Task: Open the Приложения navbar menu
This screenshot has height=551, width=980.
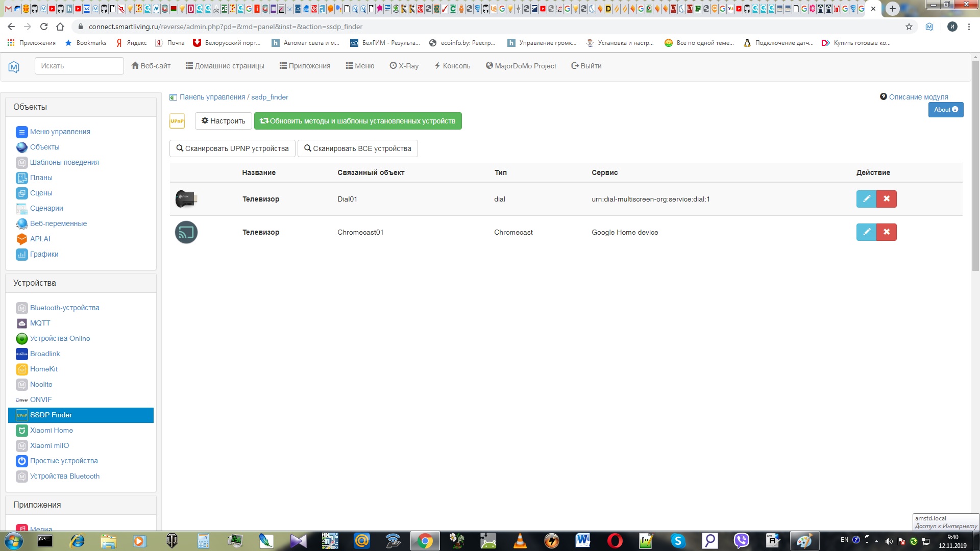Action: click(x=305, y=66)
